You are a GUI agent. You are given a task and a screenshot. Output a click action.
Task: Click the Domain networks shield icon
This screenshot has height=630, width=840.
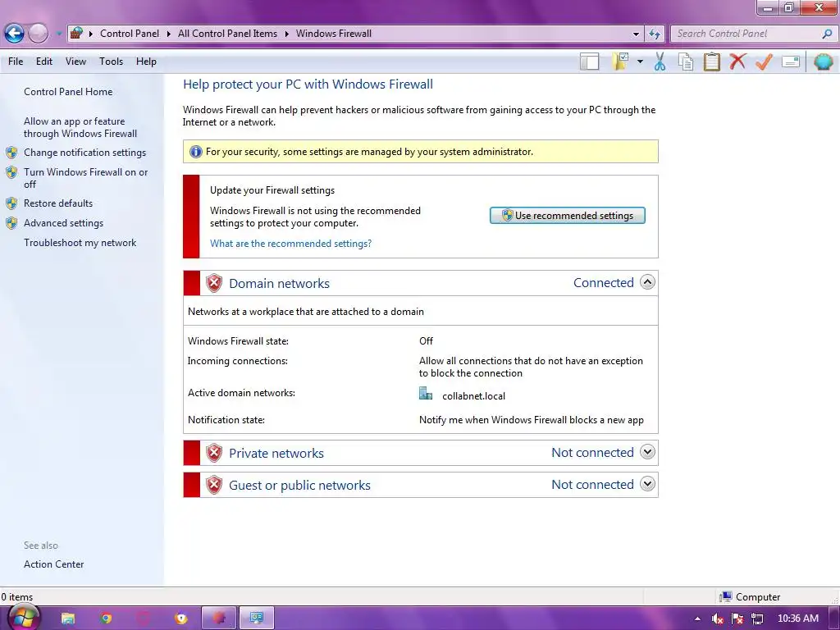click(214, 283)
